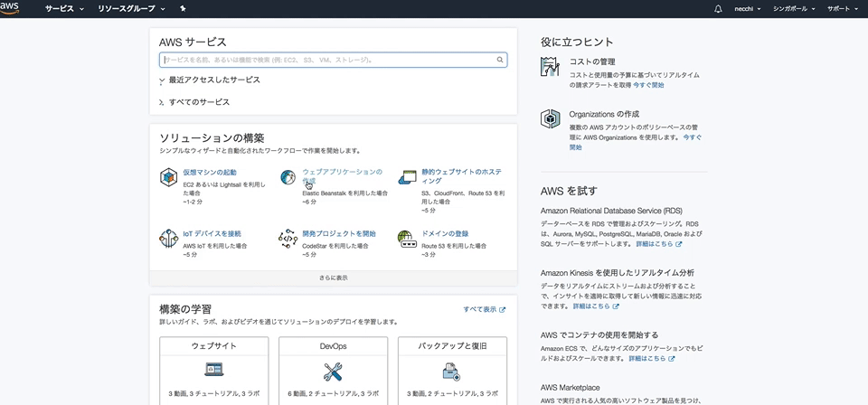Open the シンガポール region dropdown
The image size is (868, 405).
(x=795, y=9)
